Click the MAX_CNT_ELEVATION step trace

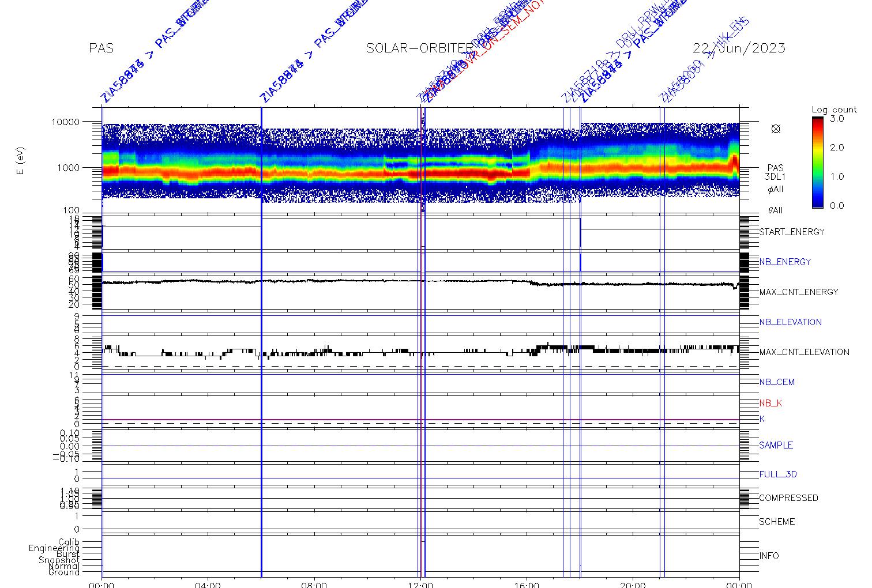point(420,350)
